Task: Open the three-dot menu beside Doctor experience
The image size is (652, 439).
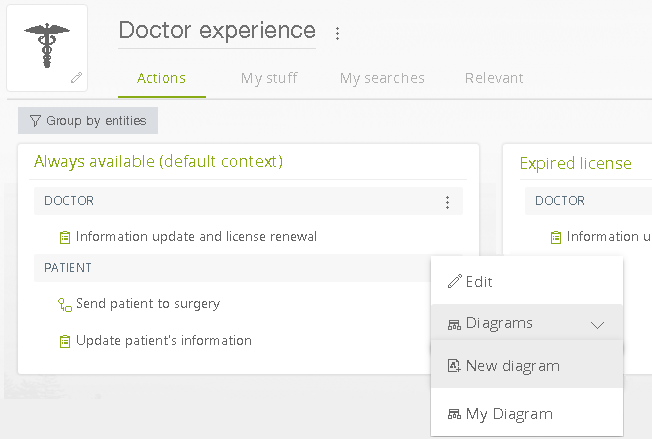Action: tap(337, 33)
